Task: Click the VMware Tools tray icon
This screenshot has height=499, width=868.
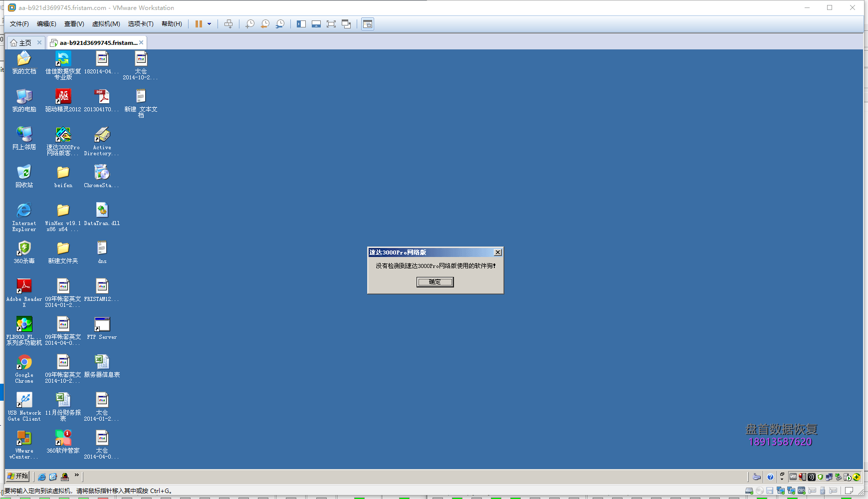Action: click(793, 477)
